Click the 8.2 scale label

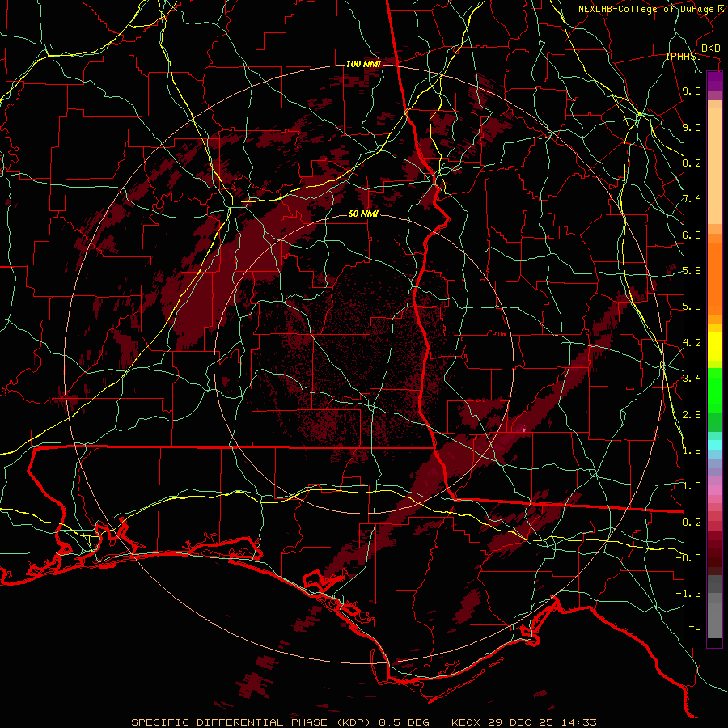point(692,163)
